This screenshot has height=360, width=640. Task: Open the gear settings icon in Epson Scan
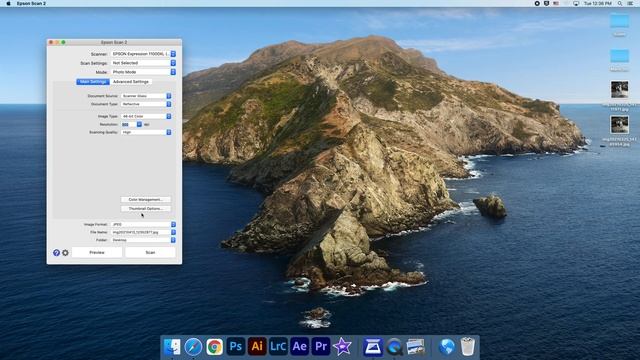pos(65,253)
